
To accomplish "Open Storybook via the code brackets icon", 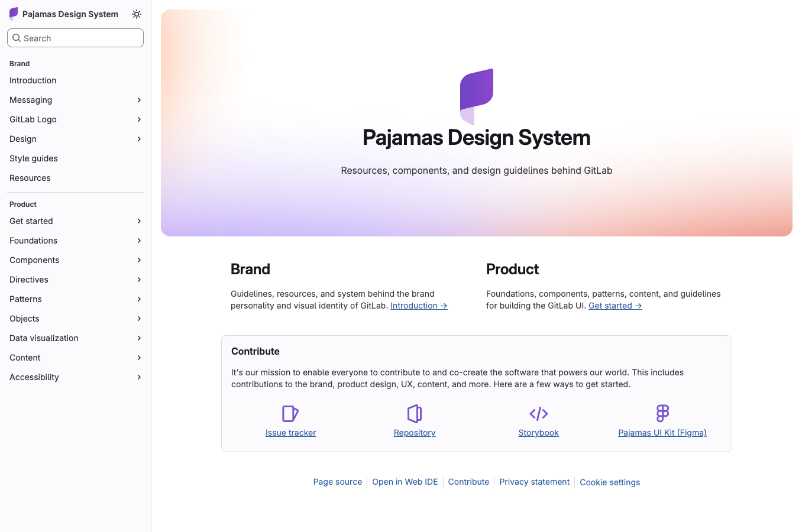I will tap(538, 414).
